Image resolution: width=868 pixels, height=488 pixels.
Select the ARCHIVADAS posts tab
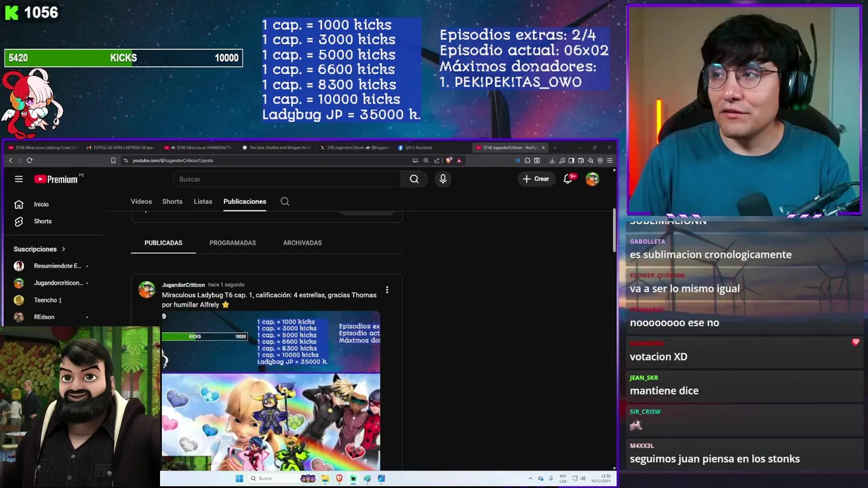tap(302, 243)
